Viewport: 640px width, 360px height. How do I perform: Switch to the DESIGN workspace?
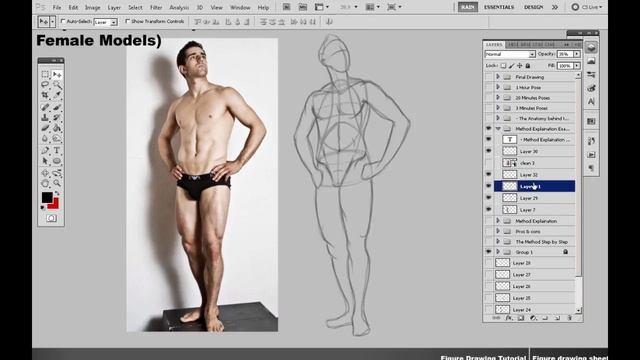point(533,7)
